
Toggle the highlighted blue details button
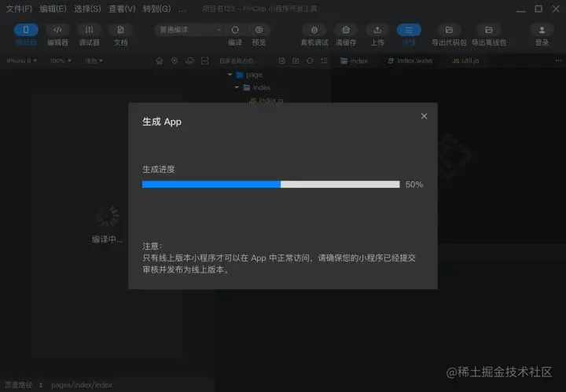(409, 30)
